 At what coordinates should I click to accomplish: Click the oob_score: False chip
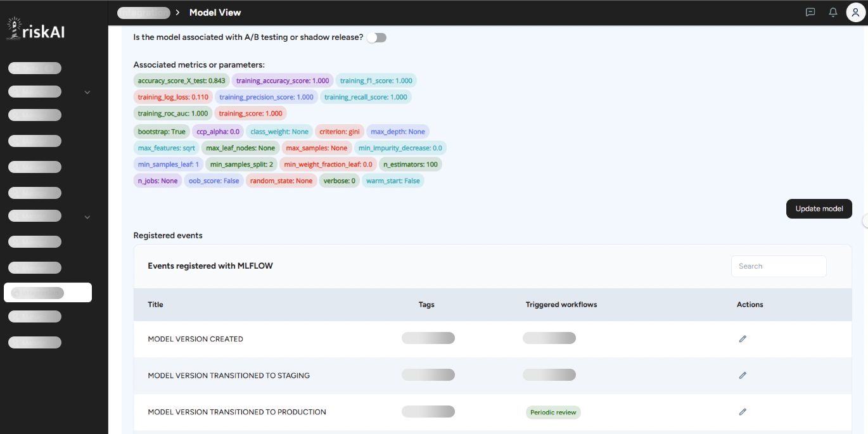tap(214, 181)
